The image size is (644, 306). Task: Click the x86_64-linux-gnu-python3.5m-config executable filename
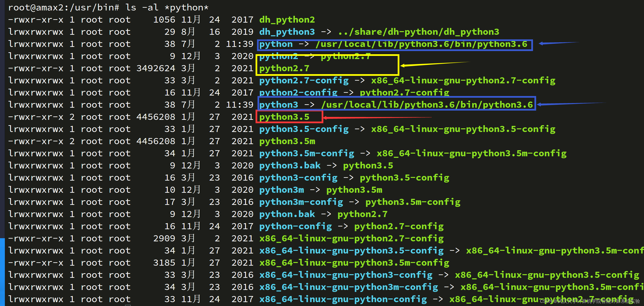pos(354,263)
